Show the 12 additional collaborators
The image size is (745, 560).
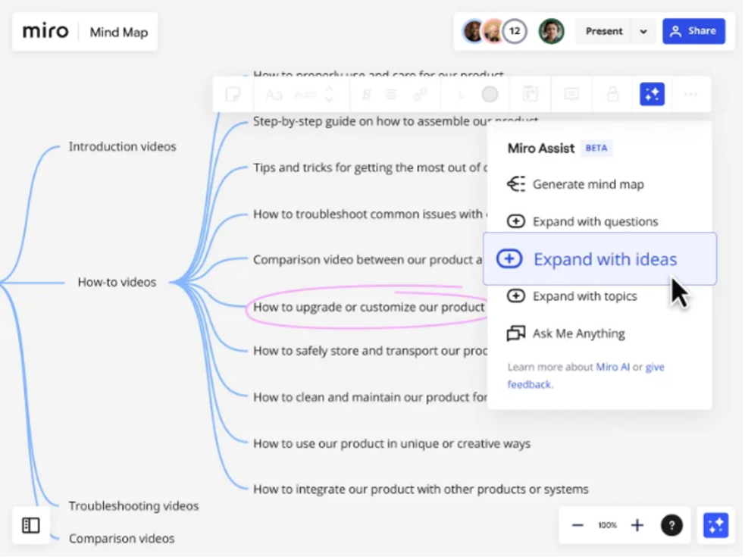(515, 31)
